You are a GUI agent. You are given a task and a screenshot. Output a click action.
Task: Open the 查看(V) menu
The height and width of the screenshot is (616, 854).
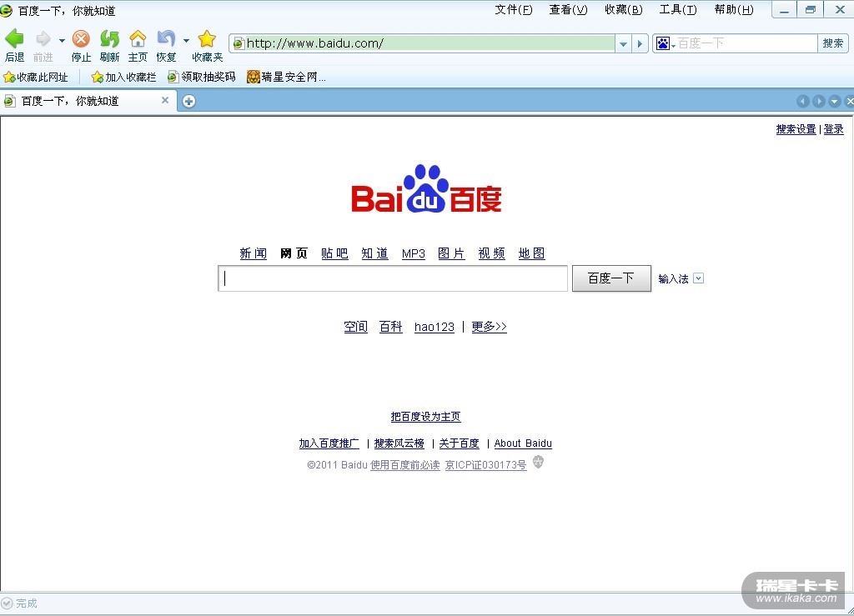[569, 10]
